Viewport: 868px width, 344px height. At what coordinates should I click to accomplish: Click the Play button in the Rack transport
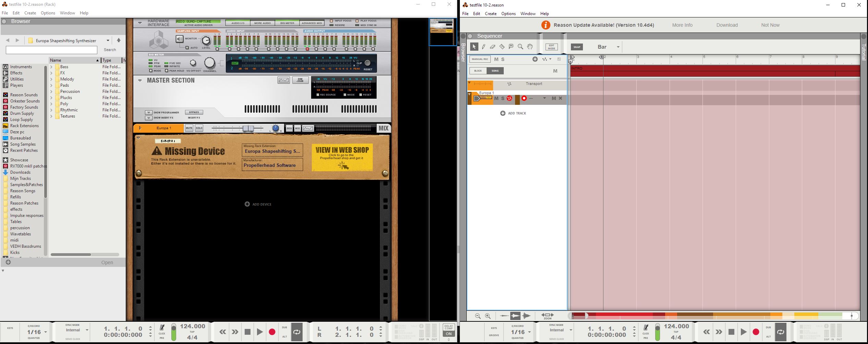260,332
